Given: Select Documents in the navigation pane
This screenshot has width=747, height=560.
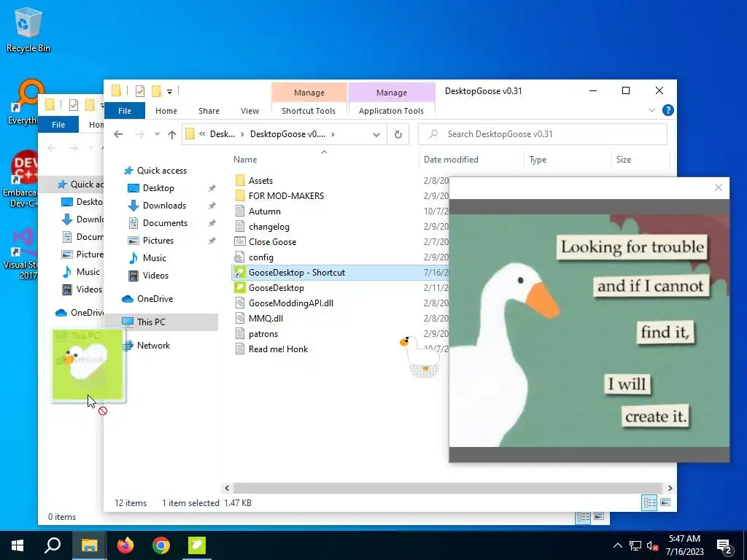Looking at the screenshot, I should coord(165,223).
